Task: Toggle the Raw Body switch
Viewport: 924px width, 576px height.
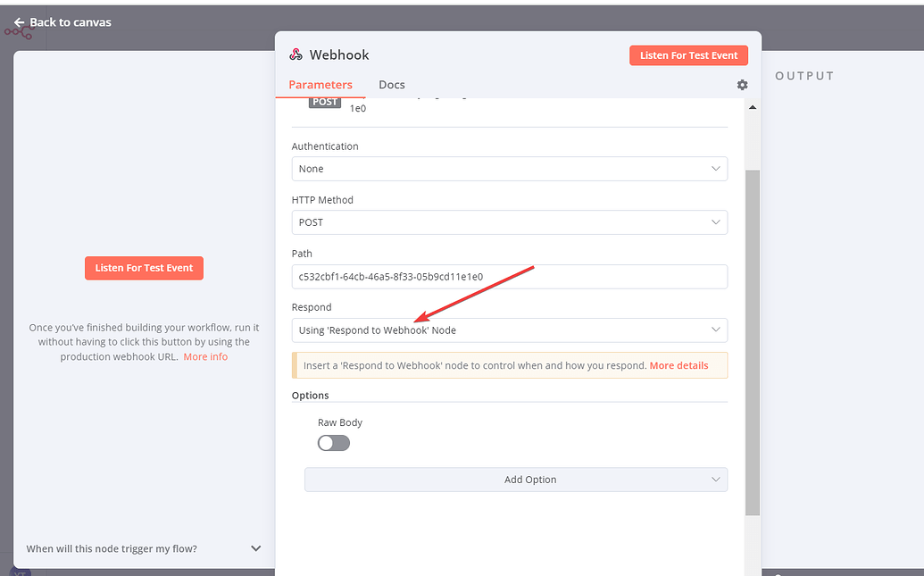Action: (333, 443)
